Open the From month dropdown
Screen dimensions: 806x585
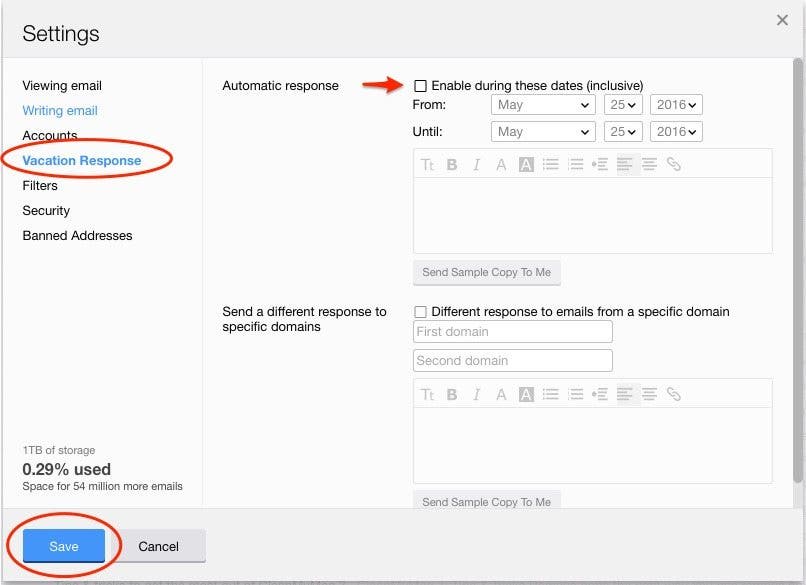pyautogui.click(x=543, y=105)
